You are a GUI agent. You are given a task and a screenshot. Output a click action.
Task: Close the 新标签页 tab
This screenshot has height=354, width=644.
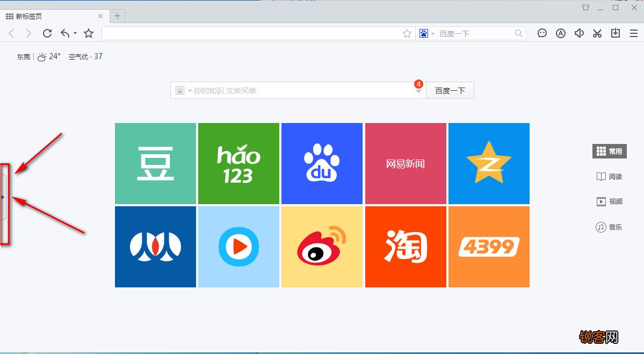click(x=100, y=17)
